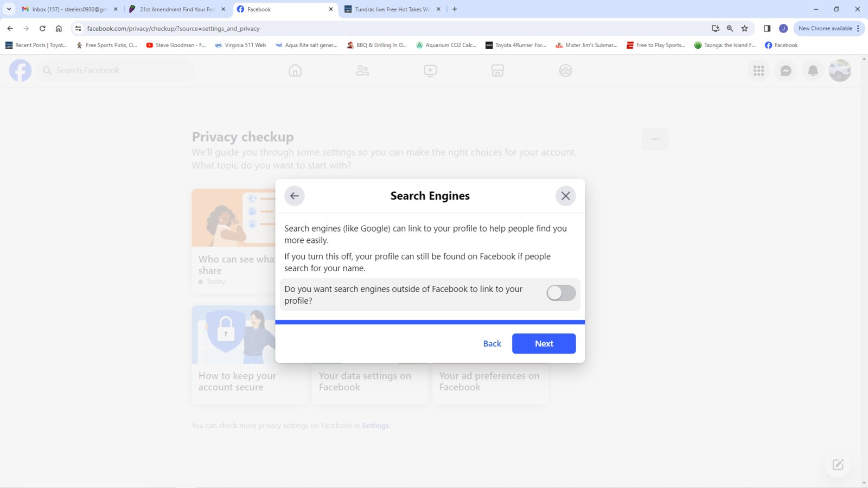Click the install app icon in address bar
This screenshot has height=488, width=868.
[716, 28]
